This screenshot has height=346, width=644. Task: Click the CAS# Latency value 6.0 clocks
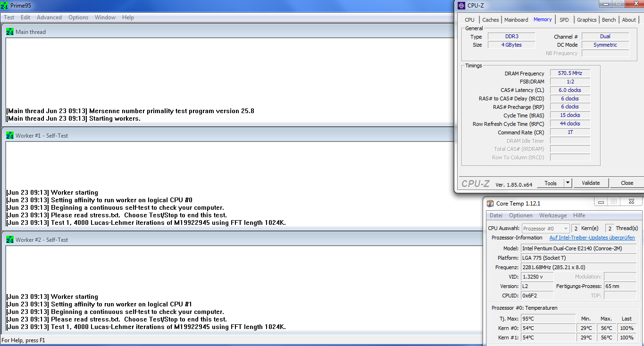coord(570,90)
